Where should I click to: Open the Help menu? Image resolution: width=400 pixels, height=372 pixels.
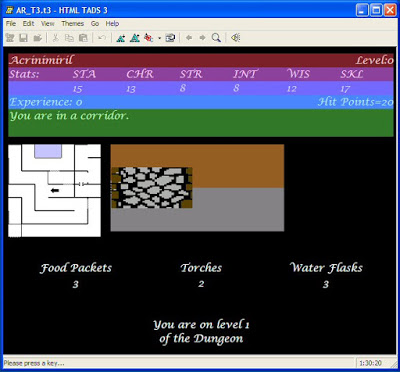click(x=112, y=24)
